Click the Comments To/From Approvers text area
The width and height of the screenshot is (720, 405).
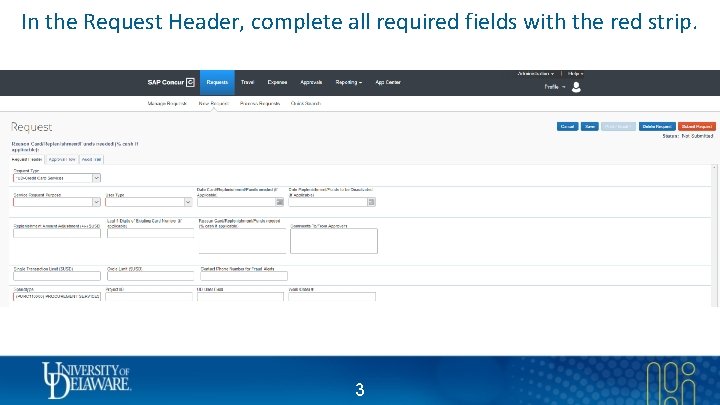pyautogui.click(x=334, y=241)
